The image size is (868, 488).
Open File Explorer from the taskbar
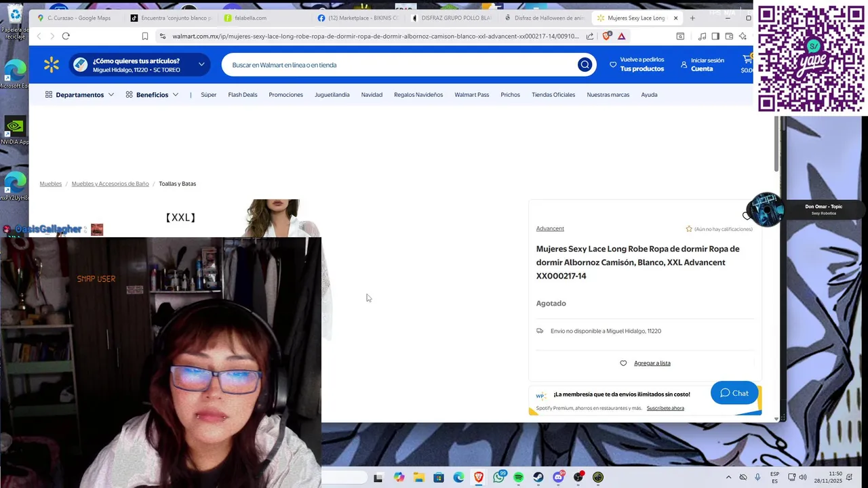pos(419,477)
